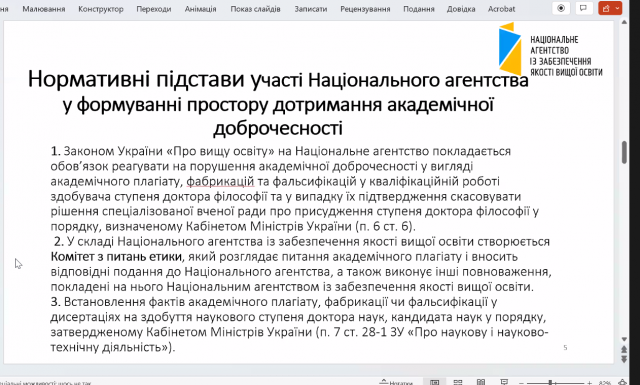Open the Подання tab
The height and width of the screenshot is (385, 640).
tap(419, 9)
